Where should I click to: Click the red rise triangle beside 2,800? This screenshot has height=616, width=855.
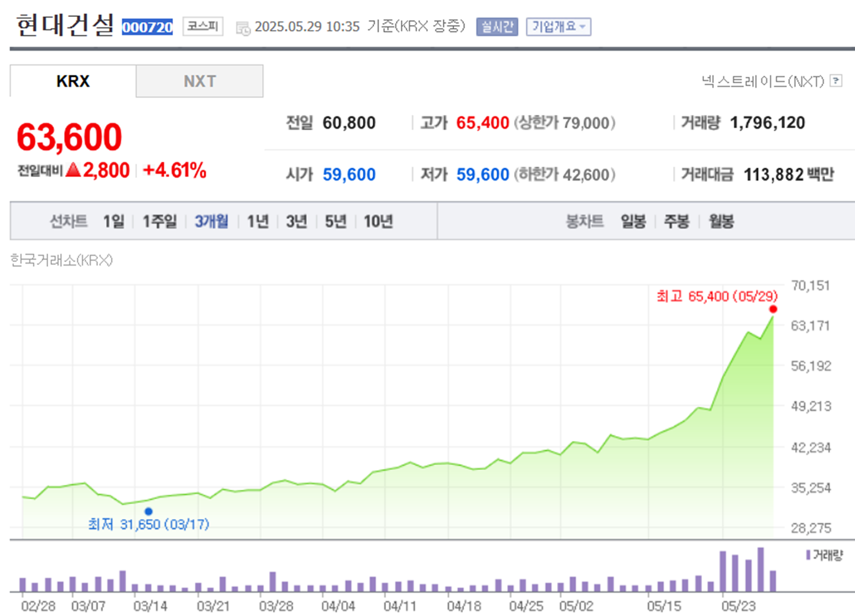pyautogui.click(x=74, y=170)
